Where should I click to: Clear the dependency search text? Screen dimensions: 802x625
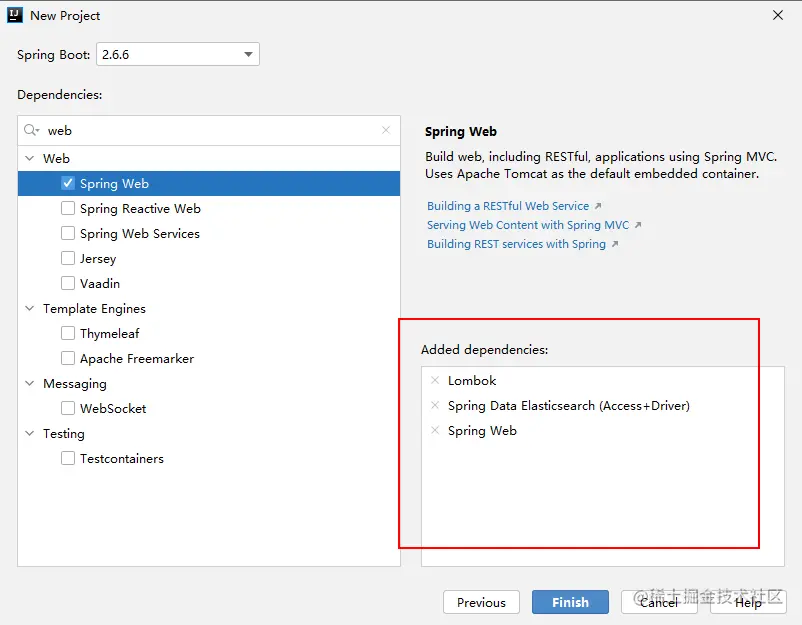coord(386,130)
